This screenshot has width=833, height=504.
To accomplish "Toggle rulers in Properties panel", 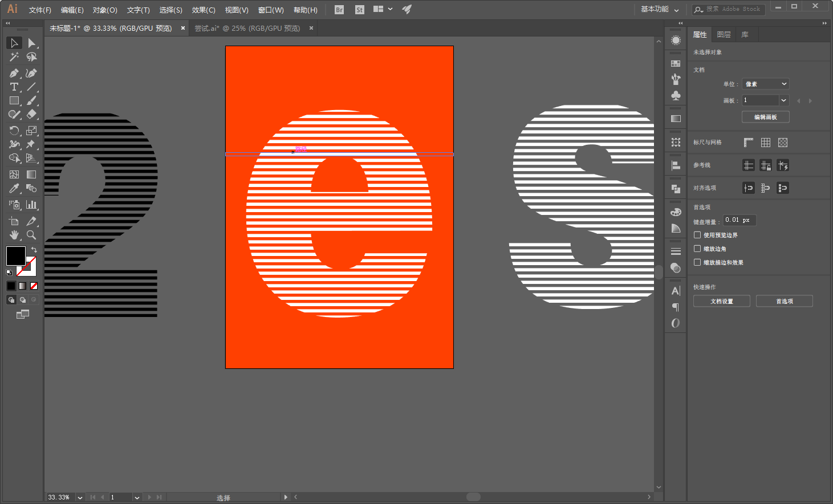I will pyautogui.click(x=749, y=143).
